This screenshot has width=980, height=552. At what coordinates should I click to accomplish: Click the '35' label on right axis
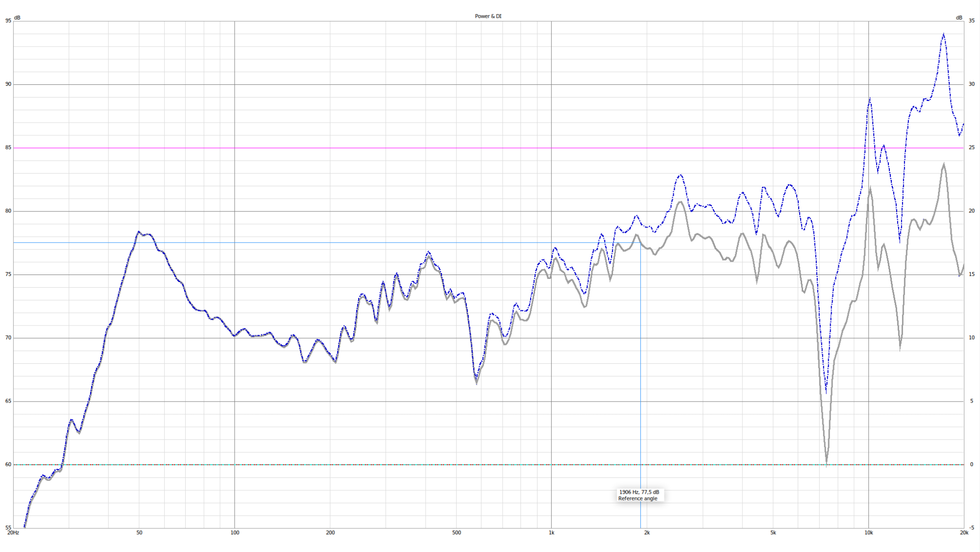pos(971,21)
